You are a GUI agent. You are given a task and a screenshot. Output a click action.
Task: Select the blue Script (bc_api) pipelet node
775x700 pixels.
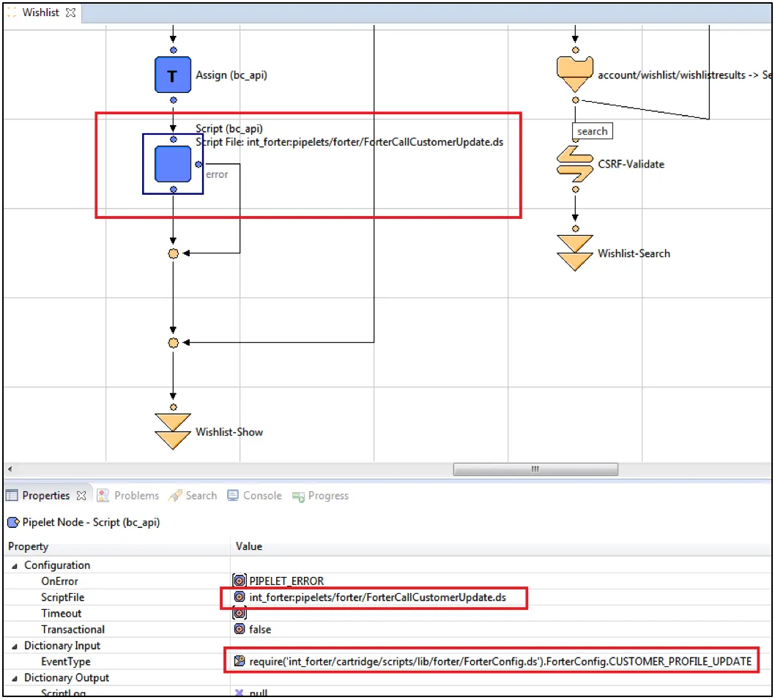tap(172, 164)
